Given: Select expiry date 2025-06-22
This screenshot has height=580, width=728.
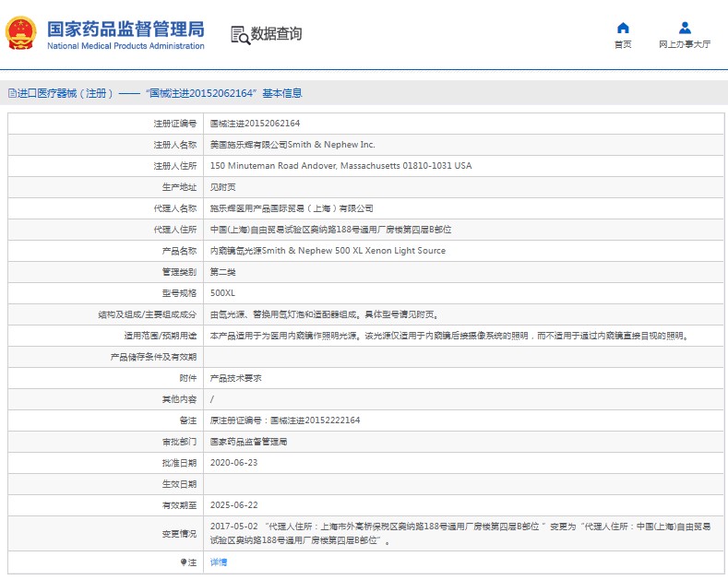Looking at the screenshot, I should coord(233,505).
